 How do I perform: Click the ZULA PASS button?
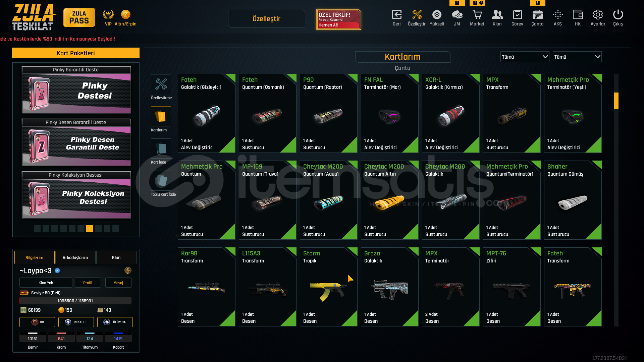[x=79, y=17]
